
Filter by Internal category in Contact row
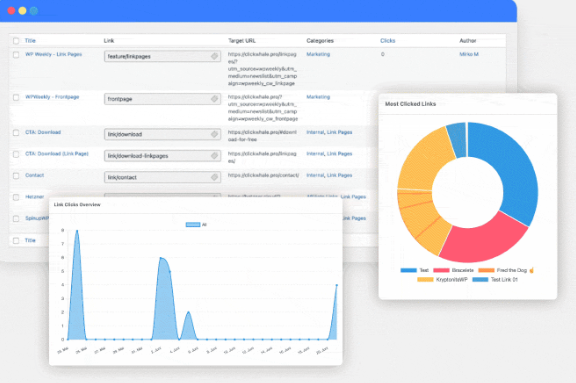point(315,176)
